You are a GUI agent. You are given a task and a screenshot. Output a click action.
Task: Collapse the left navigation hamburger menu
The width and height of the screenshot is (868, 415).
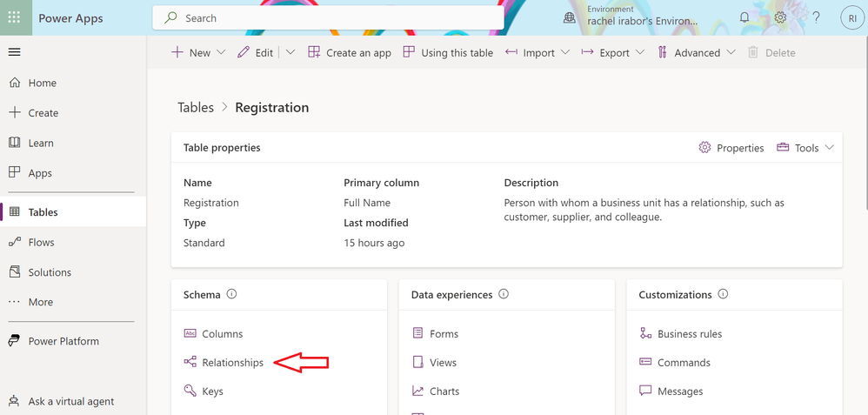15,52
